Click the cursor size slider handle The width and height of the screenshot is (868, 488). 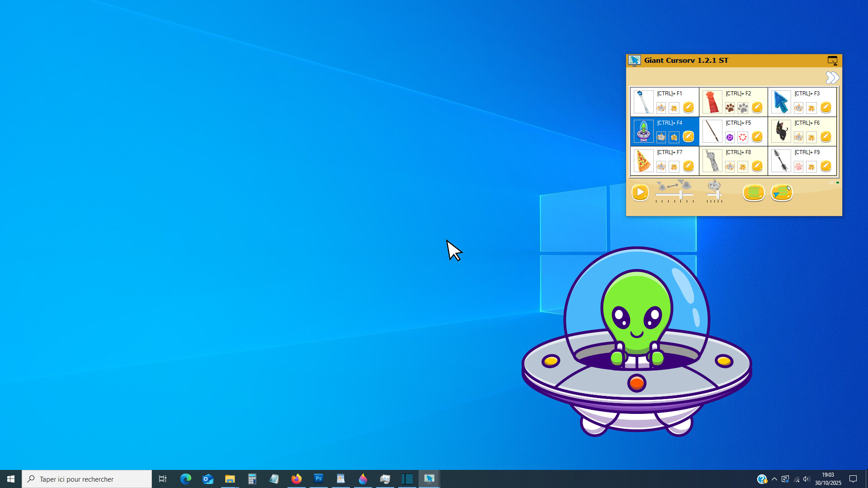(680, 195)
